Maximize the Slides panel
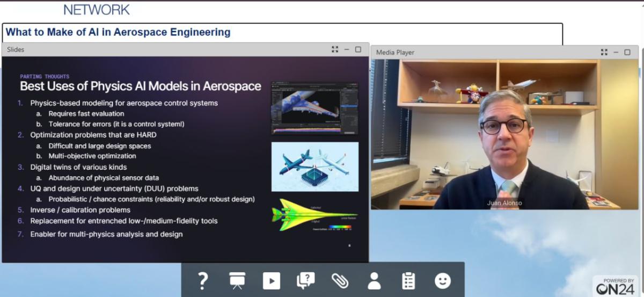 (358, 49)
